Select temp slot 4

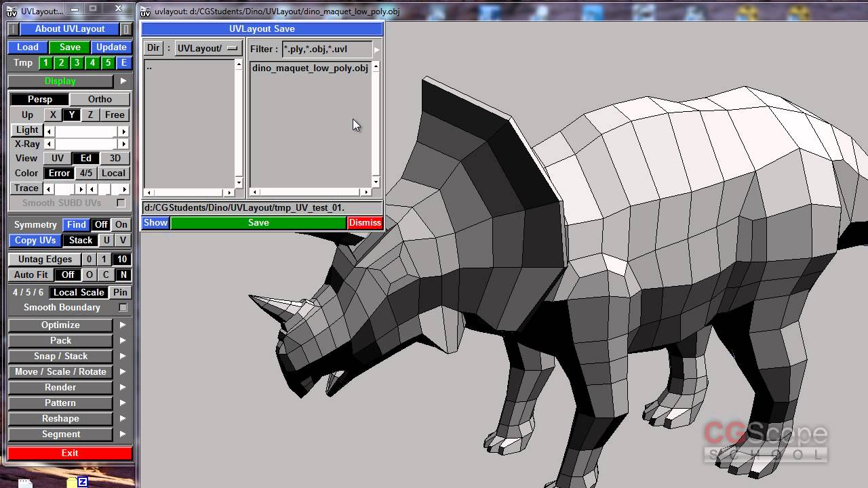[x=92, y=63]
